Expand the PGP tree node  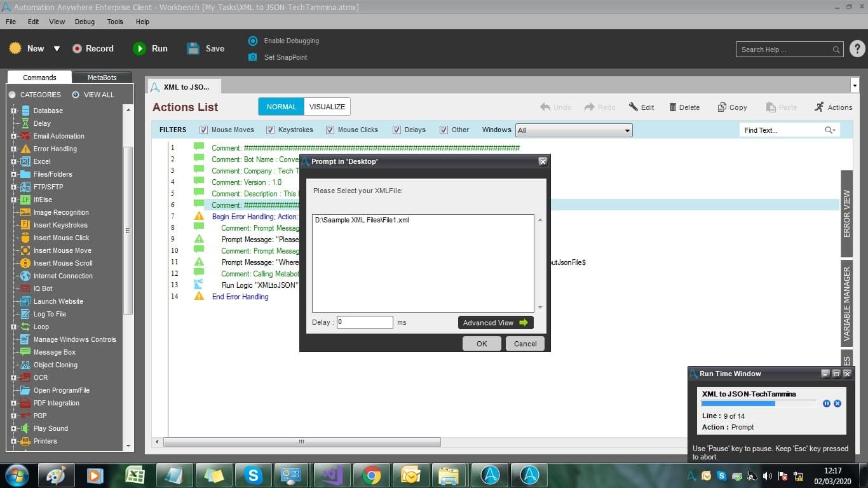point(13,416)
